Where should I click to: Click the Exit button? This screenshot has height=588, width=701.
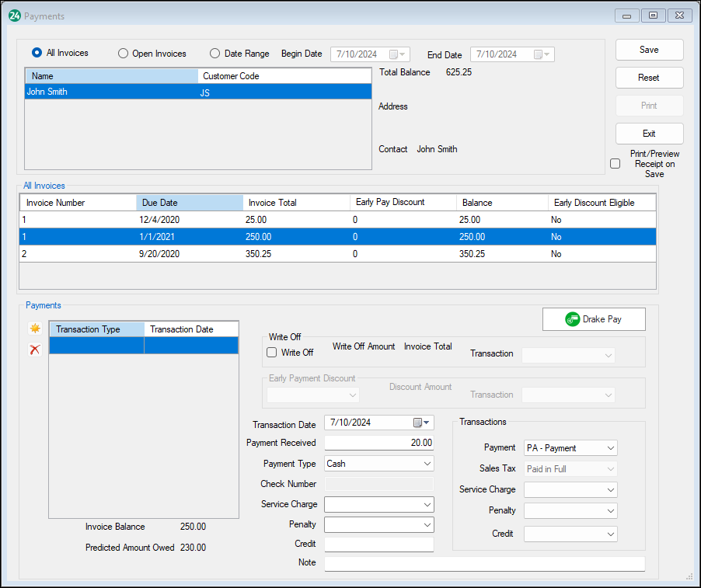[x=649, y=134]
